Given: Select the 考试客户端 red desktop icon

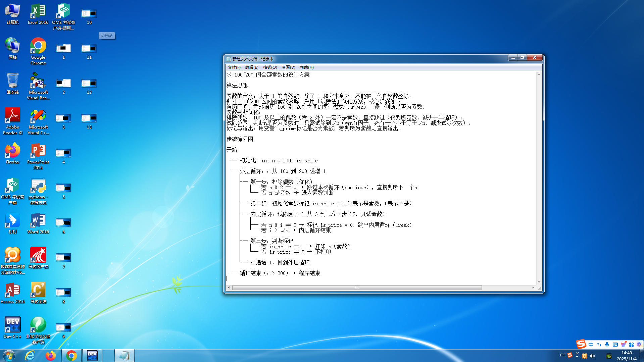Looking at the screenshot, I should click(38, 258).
